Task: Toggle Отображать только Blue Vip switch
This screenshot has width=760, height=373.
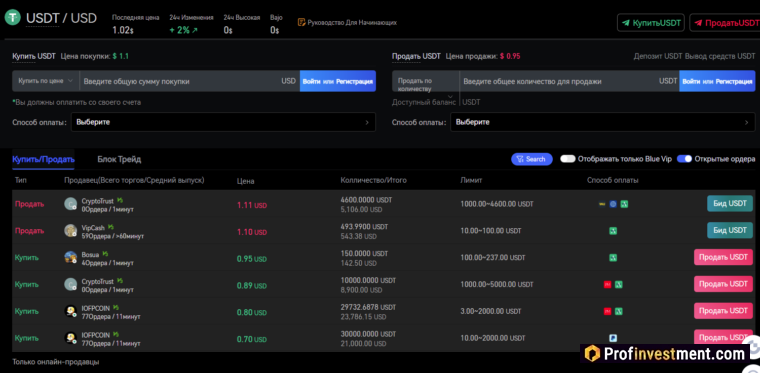Action: click(568, 159)
